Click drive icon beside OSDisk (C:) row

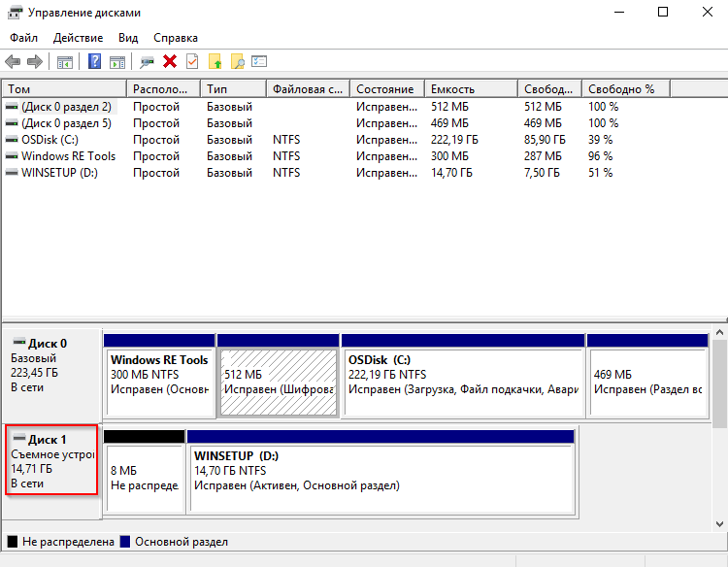coord(12,140)
